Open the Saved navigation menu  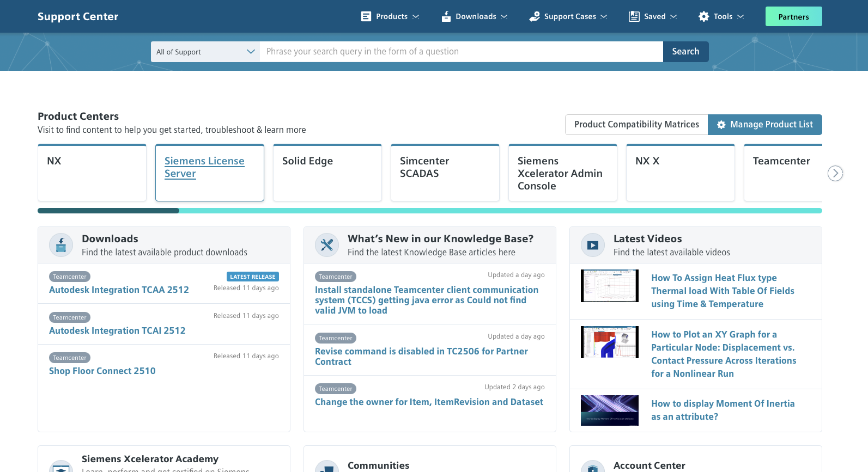click(653, 16)
